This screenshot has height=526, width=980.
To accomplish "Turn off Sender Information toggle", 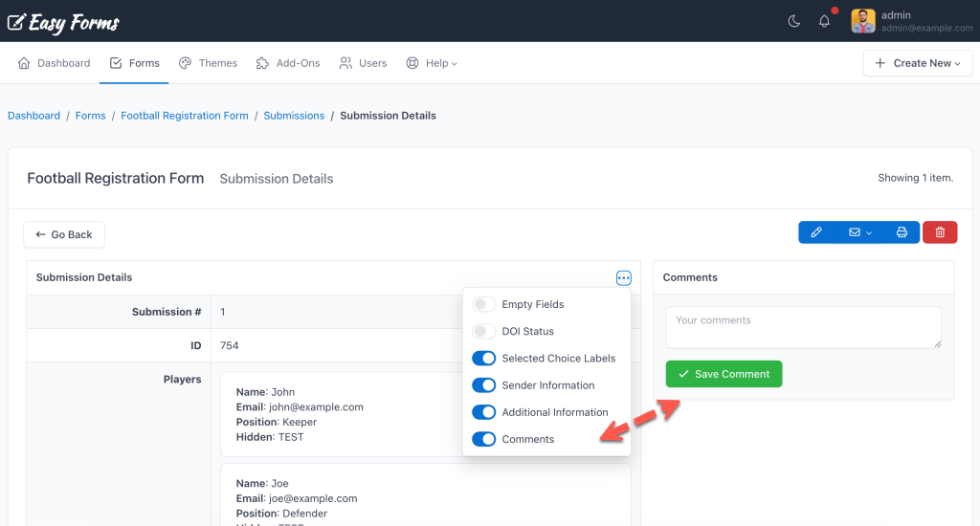I will [484, 385].
